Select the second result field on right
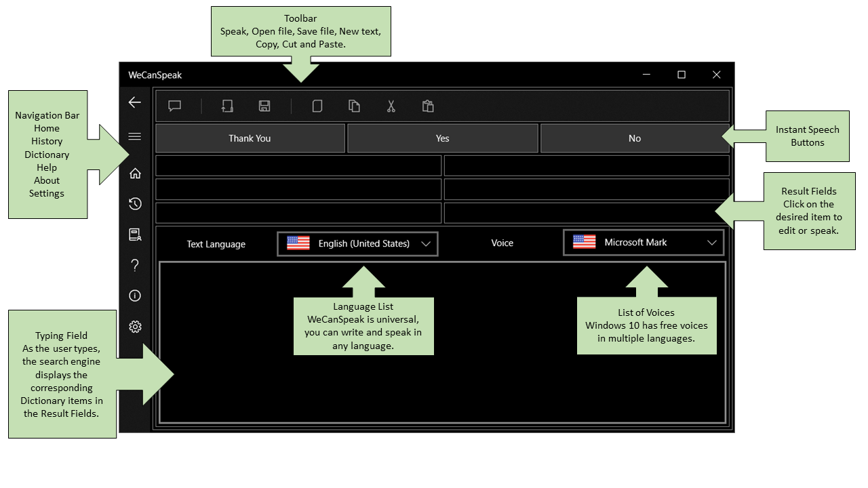Viewport: 868px width, 488px height. (587, 189)
